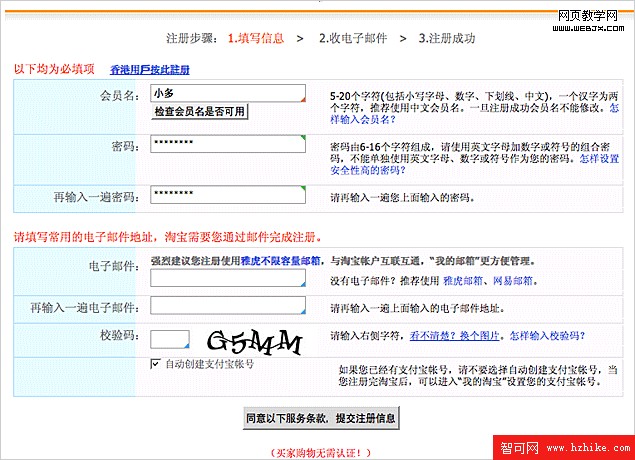Screen dimensions: 635x460
Task: Focus the 会员名 username input field
Action: point(227,93)
